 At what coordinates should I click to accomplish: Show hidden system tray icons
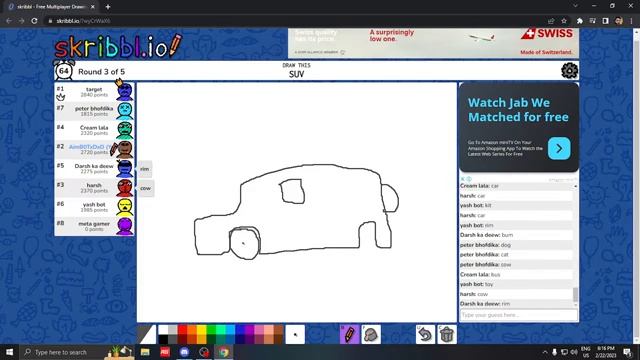pos(545,352)
